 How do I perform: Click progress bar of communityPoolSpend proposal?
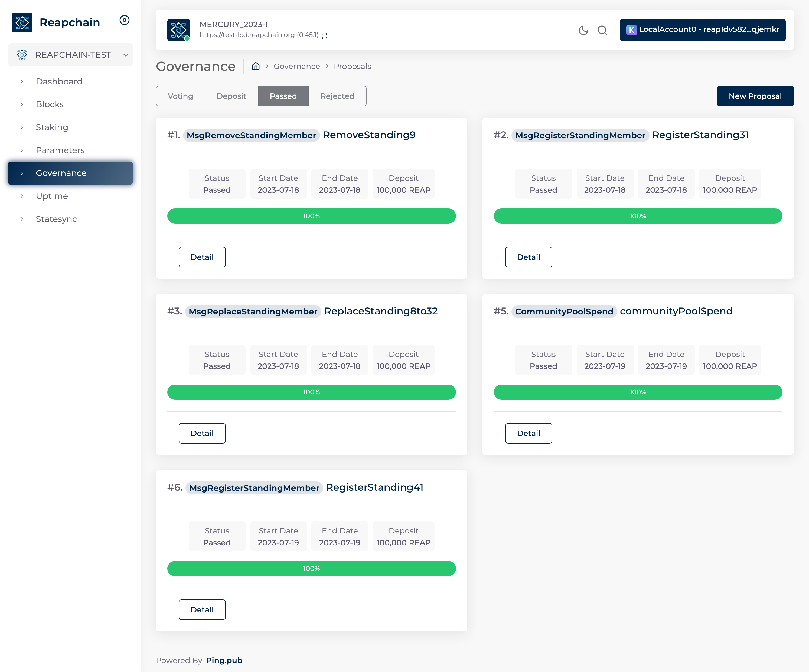coord(638,392)
